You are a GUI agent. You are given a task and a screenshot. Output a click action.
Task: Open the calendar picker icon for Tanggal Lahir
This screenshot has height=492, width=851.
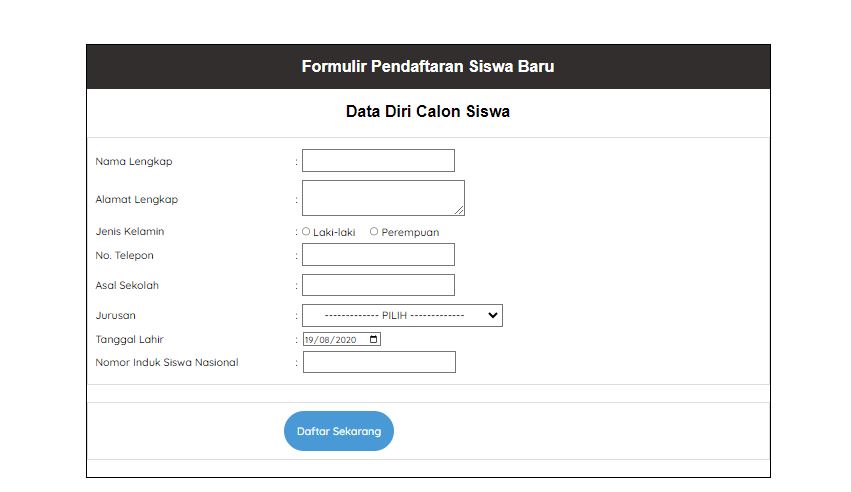tap(374, 340)
